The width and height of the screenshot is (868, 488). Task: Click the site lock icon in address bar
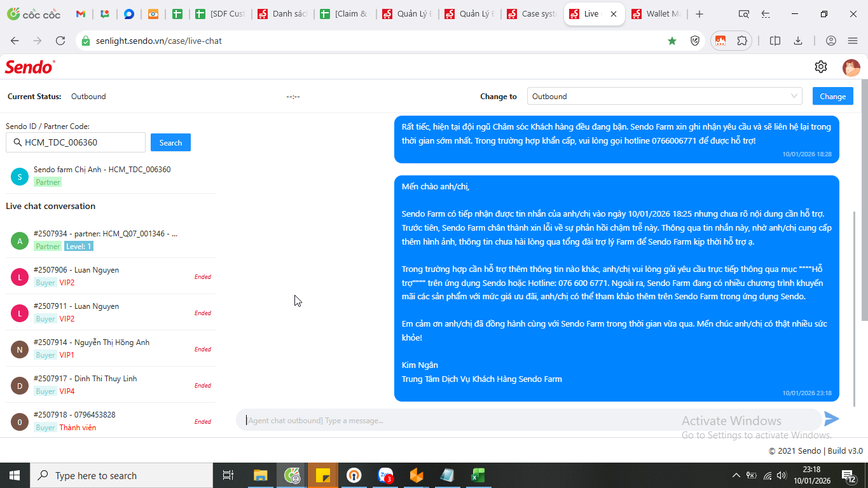tap(86, 41)
